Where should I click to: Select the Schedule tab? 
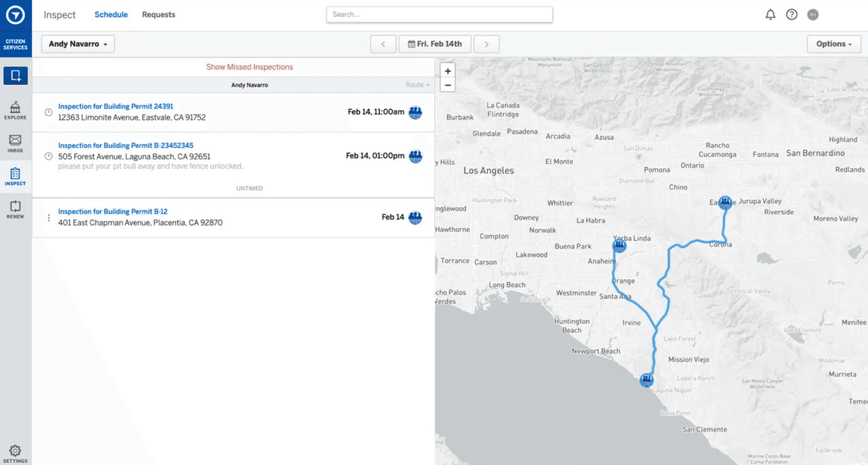point(111,15)
